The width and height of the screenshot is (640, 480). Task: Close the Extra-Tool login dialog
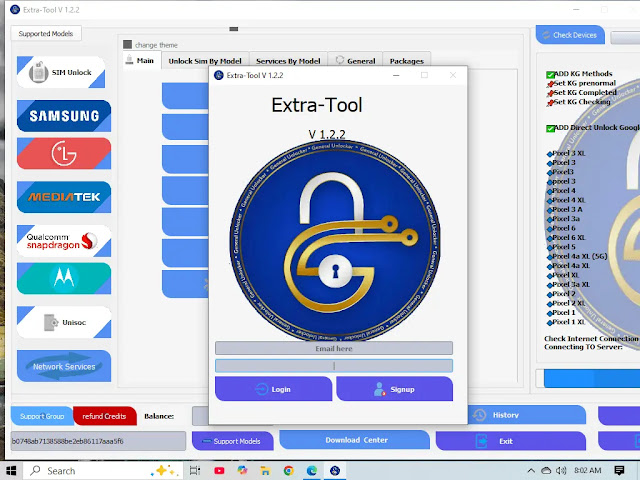[x=453, y=75]
